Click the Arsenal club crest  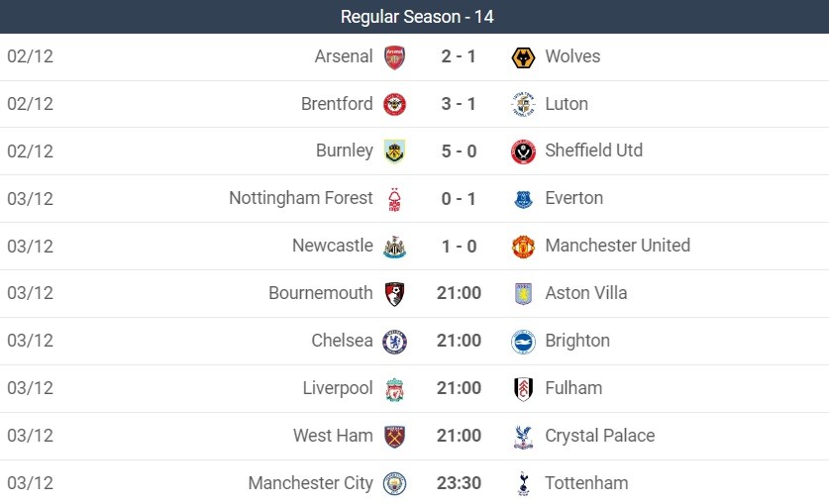394,56
